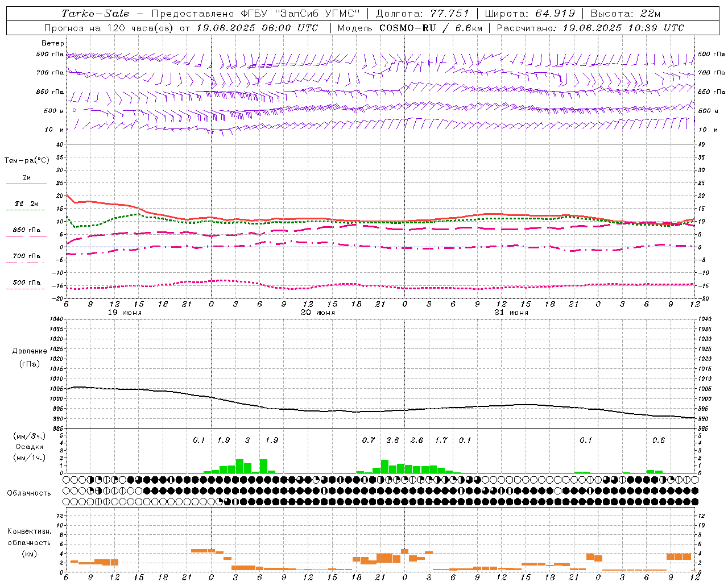The height and width of the screenshot is (582, 728).
Task: Select the Td 2м legend entry
Action: coord(26,203)
